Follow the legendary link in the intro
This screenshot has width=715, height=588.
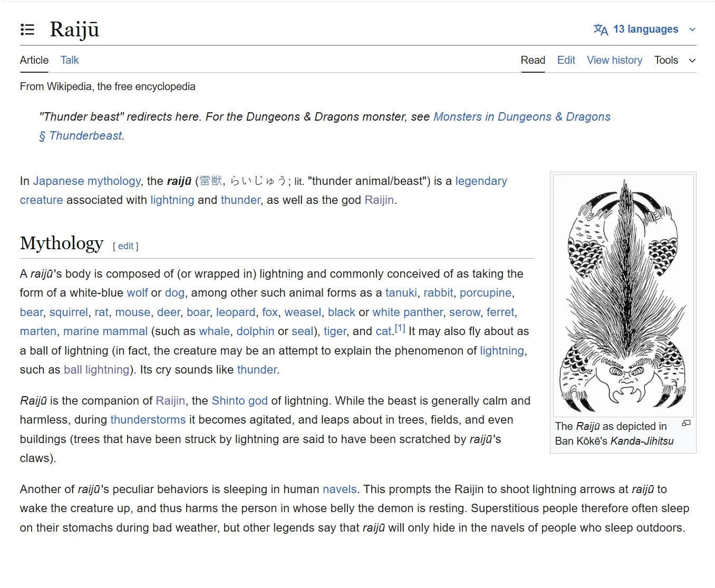pyautogui.click(x=481, y=181)
